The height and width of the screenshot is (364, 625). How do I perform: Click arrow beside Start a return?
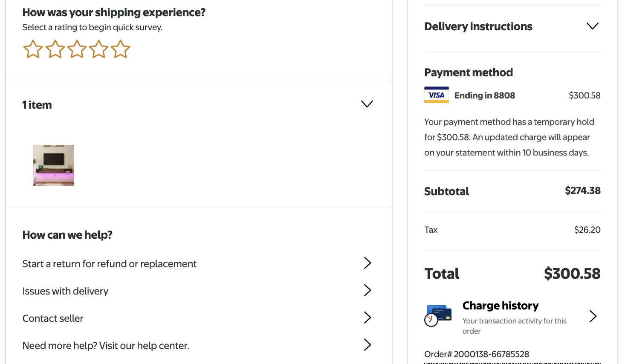pos(367,263)
